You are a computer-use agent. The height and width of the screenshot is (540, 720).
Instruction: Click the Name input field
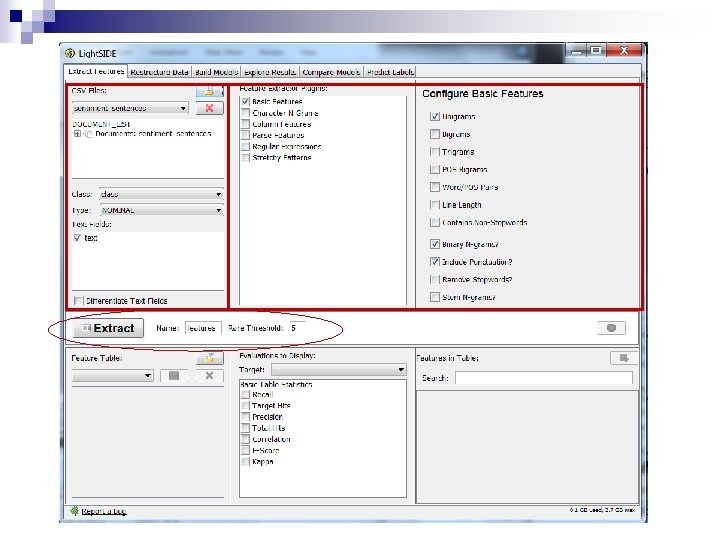pos(203,328)
